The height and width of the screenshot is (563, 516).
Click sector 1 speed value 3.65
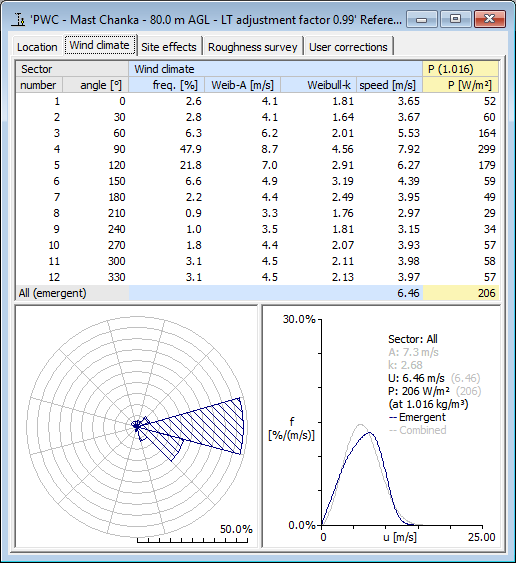coord(409,101)
